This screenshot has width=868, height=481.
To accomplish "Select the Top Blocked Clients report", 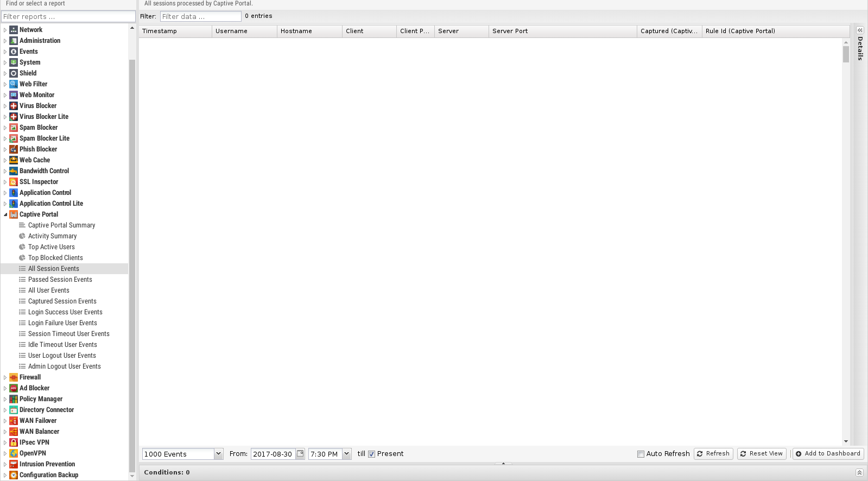I will 55,258.
